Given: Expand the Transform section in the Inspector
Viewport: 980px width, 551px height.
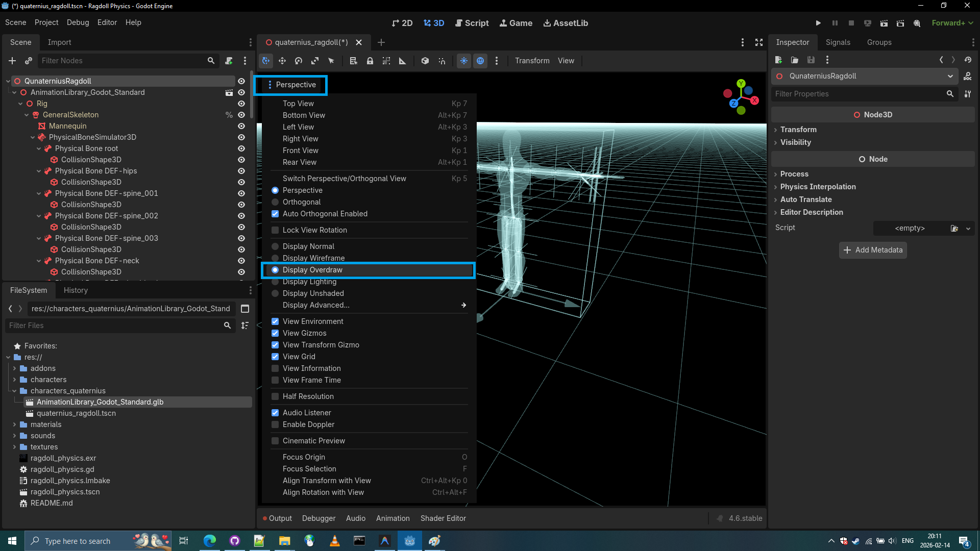Looking at the screenshot, I should pyautogui.click(x=798, y=130).
